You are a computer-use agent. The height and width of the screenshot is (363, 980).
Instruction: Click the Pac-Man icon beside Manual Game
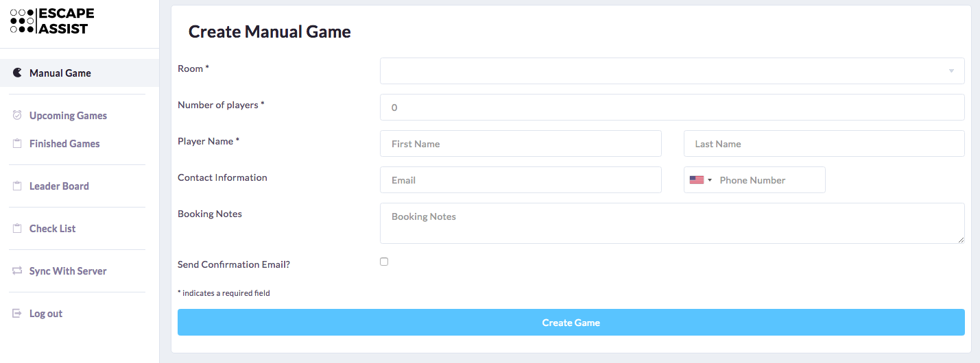[x=18, y=73]
